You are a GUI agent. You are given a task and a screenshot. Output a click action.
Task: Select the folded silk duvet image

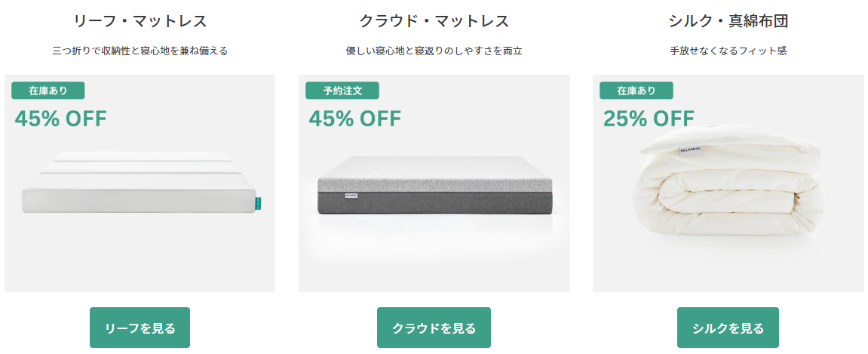click(x=730, y=189)
